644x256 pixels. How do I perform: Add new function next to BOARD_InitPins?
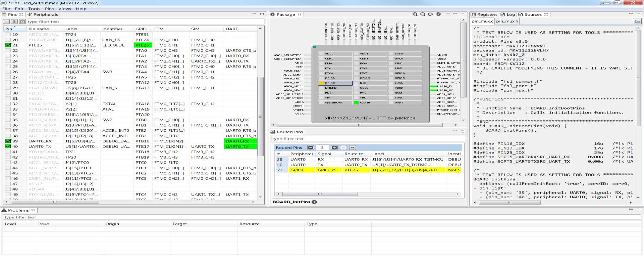tap(314, 202)
